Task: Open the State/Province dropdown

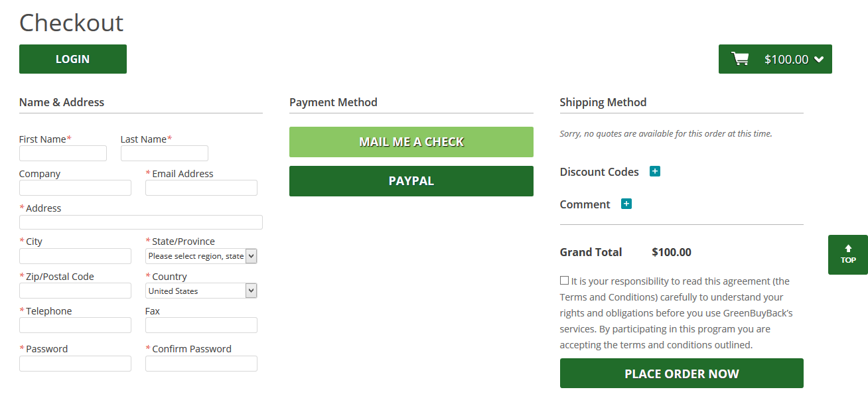Action: coord(200,256)
